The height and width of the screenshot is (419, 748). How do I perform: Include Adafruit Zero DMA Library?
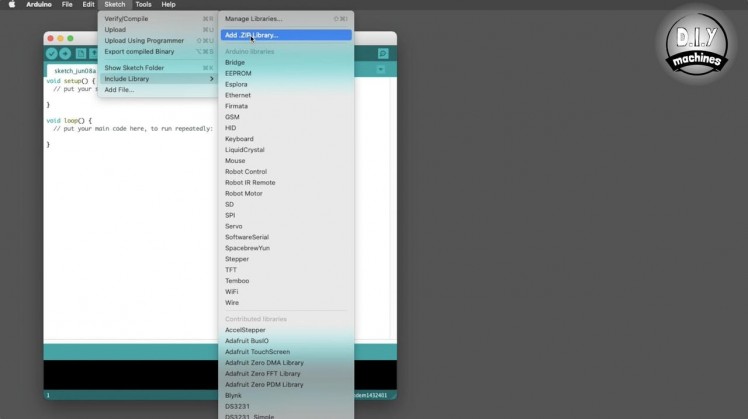(286, 363)
